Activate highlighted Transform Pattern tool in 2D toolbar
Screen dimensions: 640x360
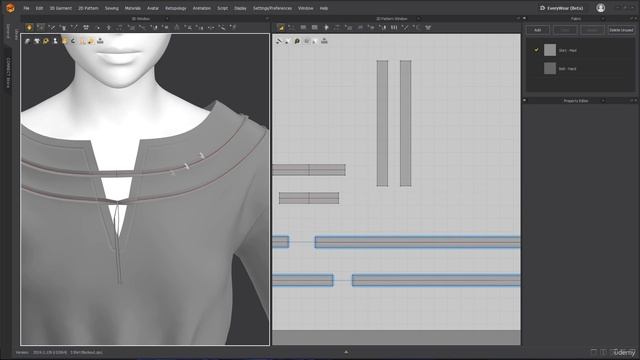click(x=281, y=27)
